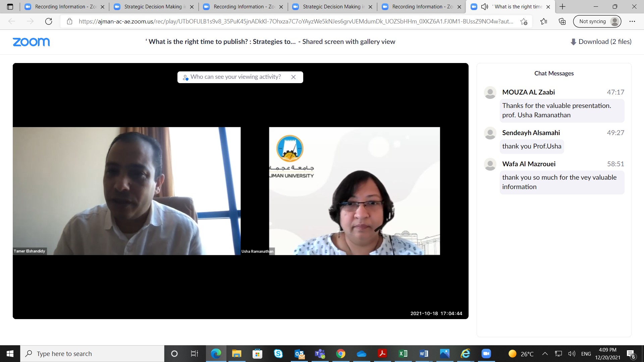
Task: Open the tab actions menu icon
Action: (x=10, y=7)
